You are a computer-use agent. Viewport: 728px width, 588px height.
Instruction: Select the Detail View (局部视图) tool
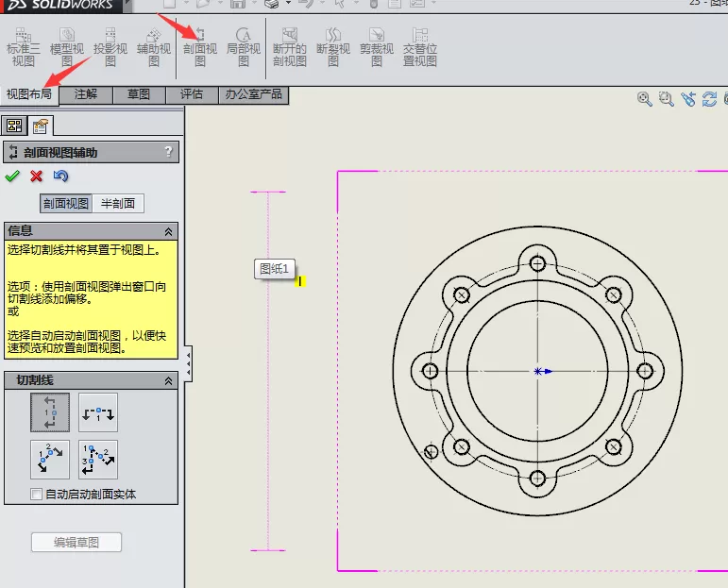coord(244,47)
